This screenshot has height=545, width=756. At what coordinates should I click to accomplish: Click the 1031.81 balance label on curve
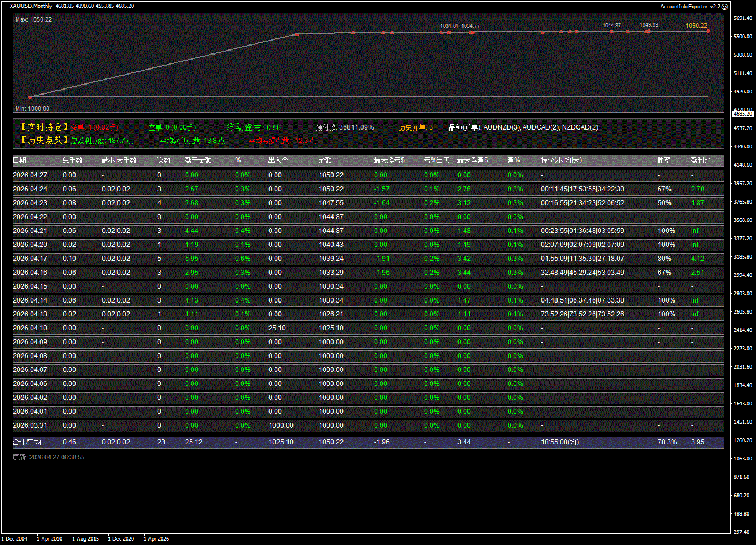click(x=449, y=26)
